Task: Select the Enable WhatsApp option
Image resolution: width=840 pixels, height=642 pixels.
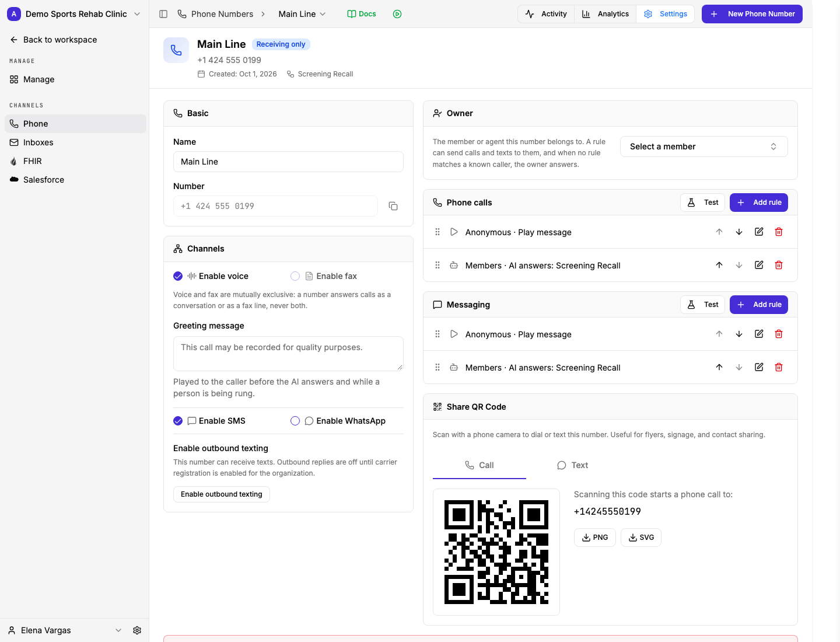Action: coord(295,421)
